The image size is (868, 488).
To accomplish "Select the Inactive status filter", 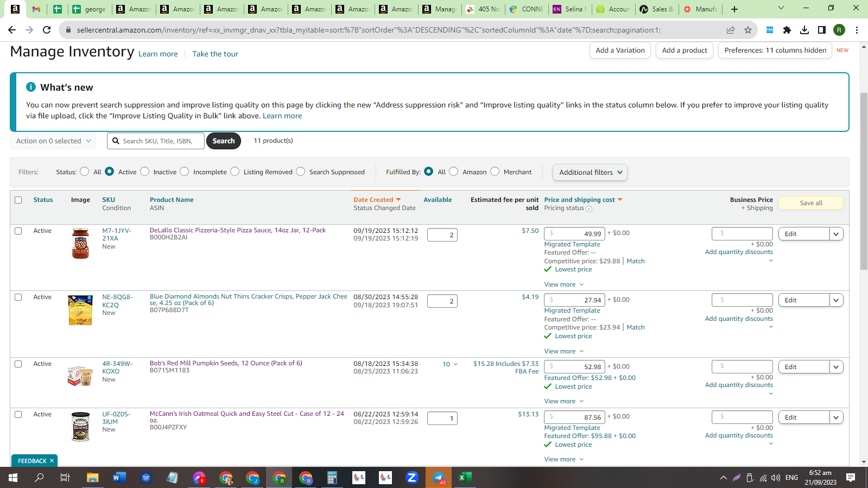I will coord(145,172).
